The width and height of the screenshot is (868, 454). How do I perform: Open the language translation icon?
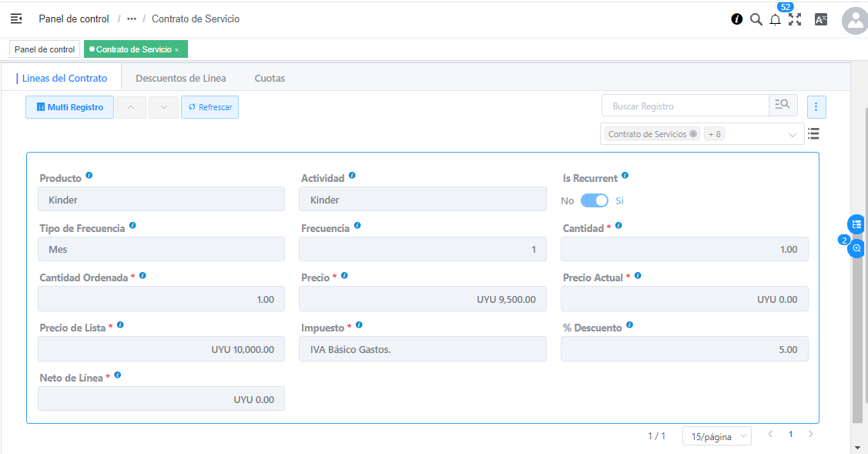[x=821, y=19]
